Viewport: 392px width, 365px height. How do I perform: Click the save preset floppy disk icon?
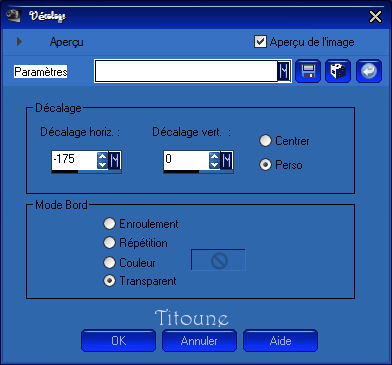point(308,71)
